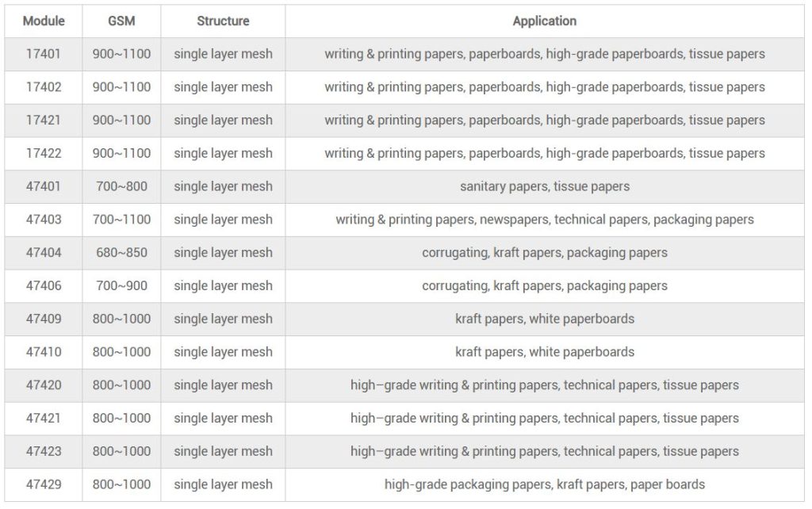This screenshot has width=812, height=509.
Task: Click the high-grade packaging papers application cell
Action: click(x=544, y=484)
